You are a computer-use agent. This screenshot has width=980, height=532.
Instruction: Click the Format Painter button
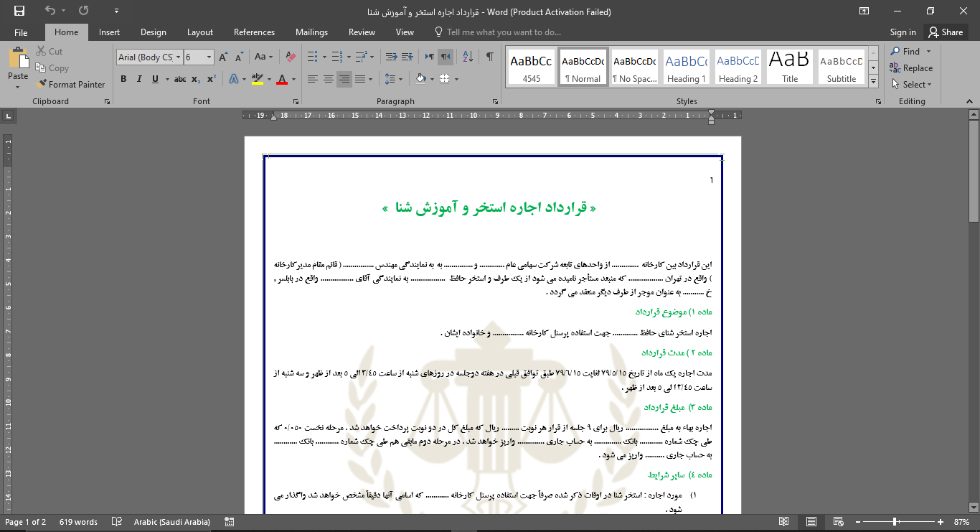pos(70,84)
